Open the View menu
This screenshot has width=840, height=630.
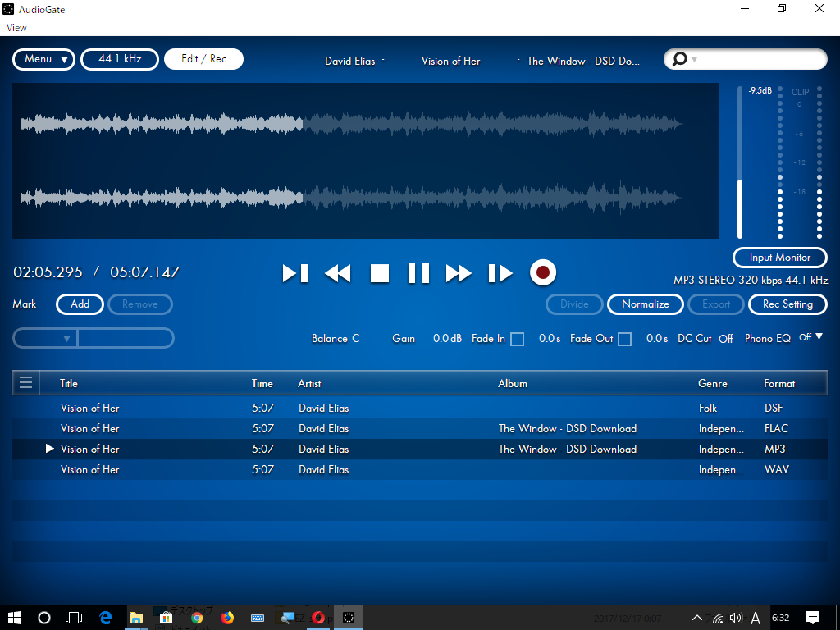coord(16,28)
